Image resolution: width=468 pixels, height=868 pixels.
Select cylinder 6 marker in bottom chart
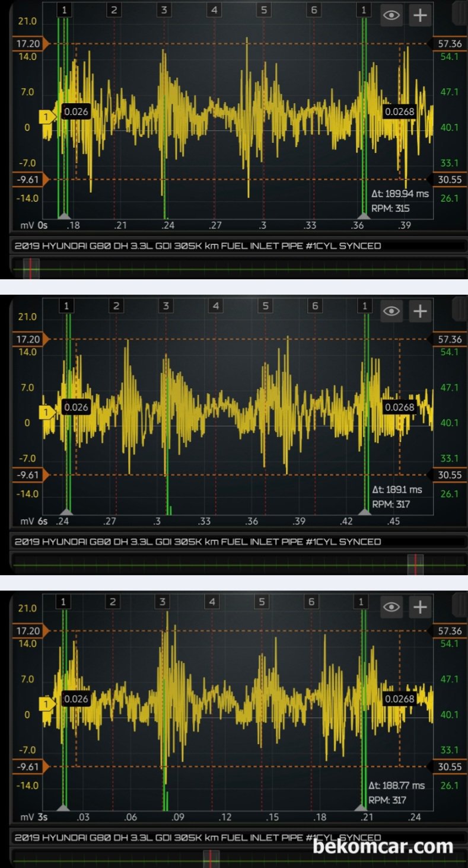tap(311, 602)
